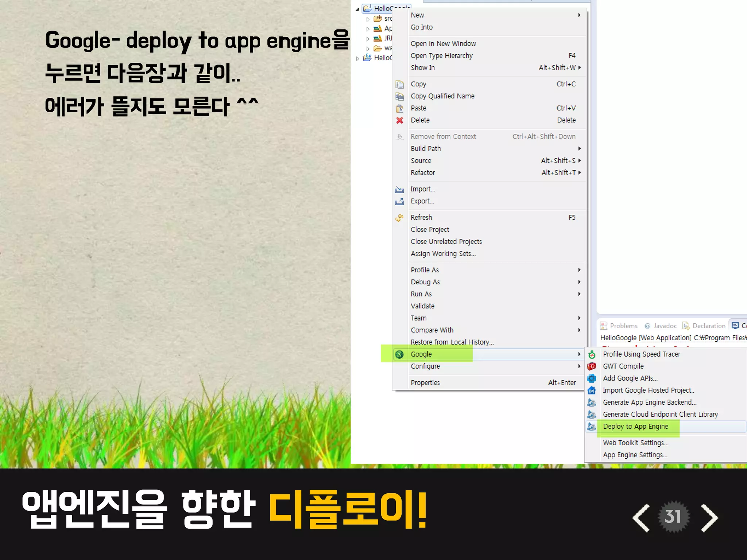Viewport: 747px width, 560px height.
Task: Select Profile As menu entry
Action: coord(489,270)
